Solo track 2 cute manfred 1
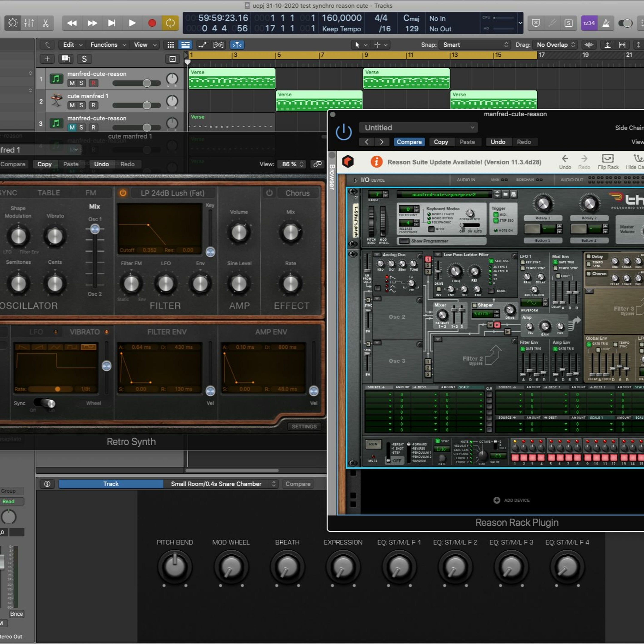 pos(81,105)
